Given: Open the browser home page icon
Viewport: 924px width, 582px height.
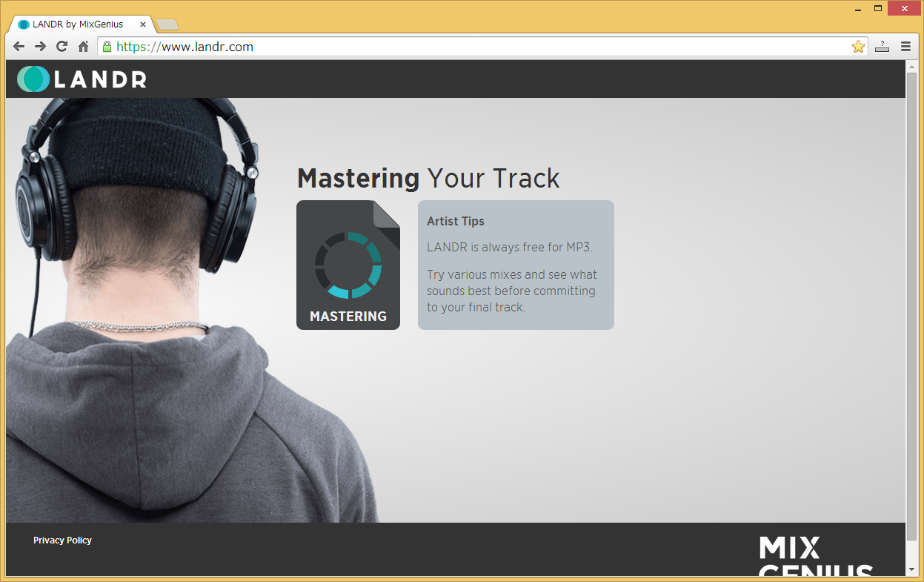Looking at the screenshot, I should pyautogui.click(x=84, y=47).
